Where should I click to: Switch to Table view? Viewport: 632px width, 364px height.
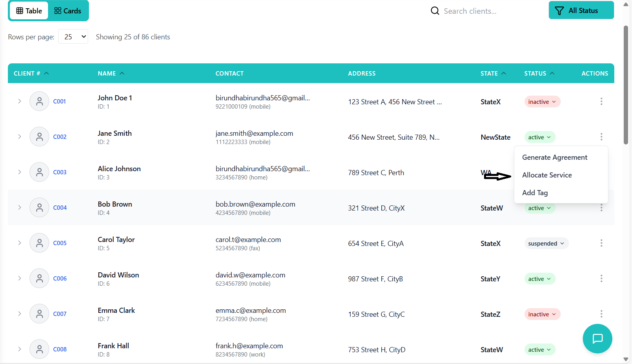[x=29, y=11]
